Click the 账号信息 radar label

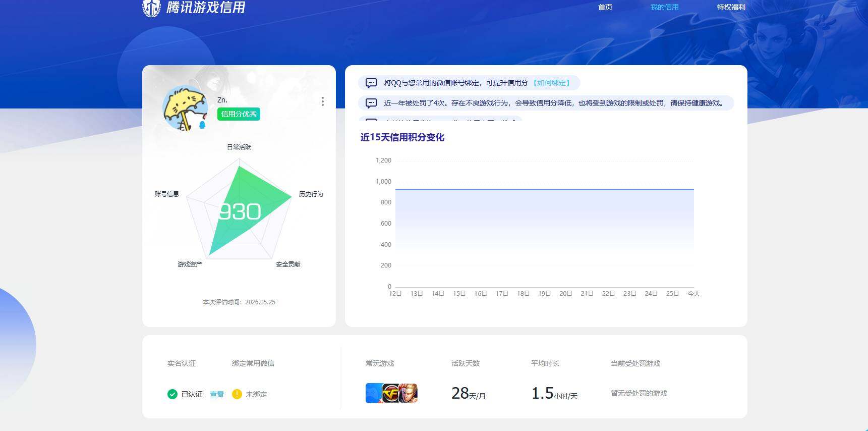(167, 194)
